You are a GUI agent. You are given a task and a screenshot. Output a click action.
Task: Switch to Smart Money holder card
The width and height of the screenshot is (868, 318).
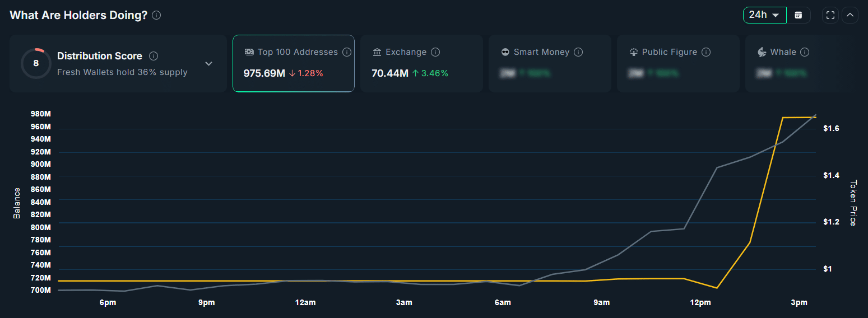pos(550,63)
